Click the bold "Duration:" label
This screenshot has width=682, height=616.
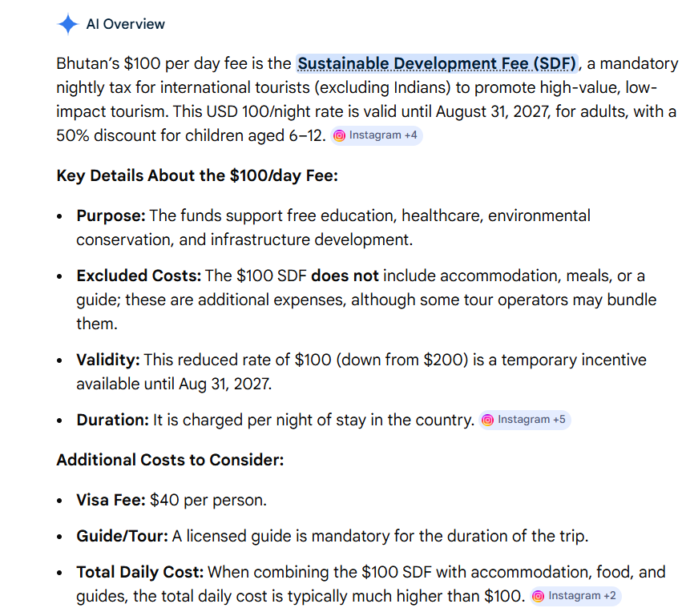(x=112, y=420)
